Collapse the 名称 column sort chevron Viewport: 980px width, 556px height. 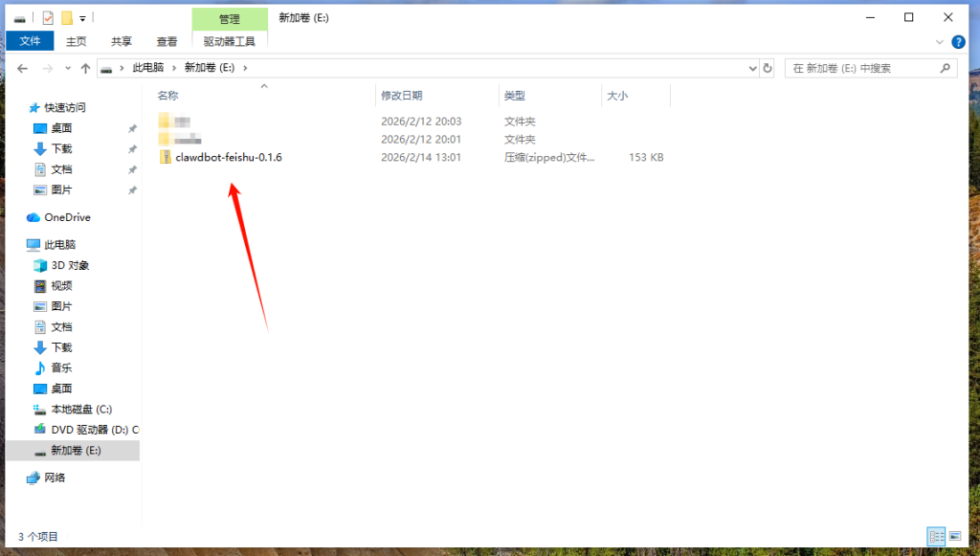[263, 86]
